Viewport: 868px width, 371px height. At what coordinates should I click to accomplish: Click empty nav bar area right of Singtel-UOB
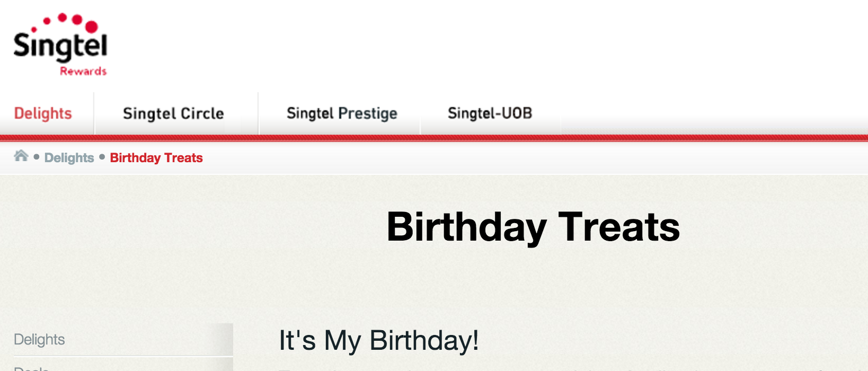710,113
